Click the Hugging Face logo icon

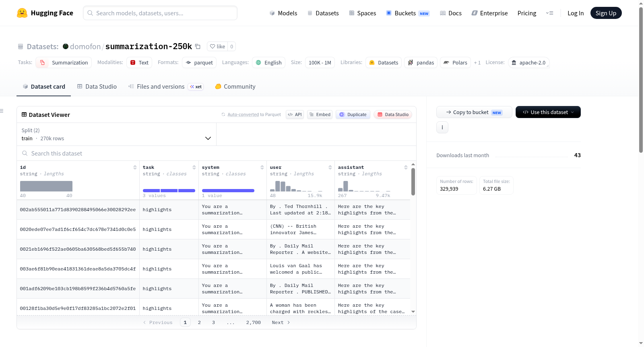click(x=22, y=13)
